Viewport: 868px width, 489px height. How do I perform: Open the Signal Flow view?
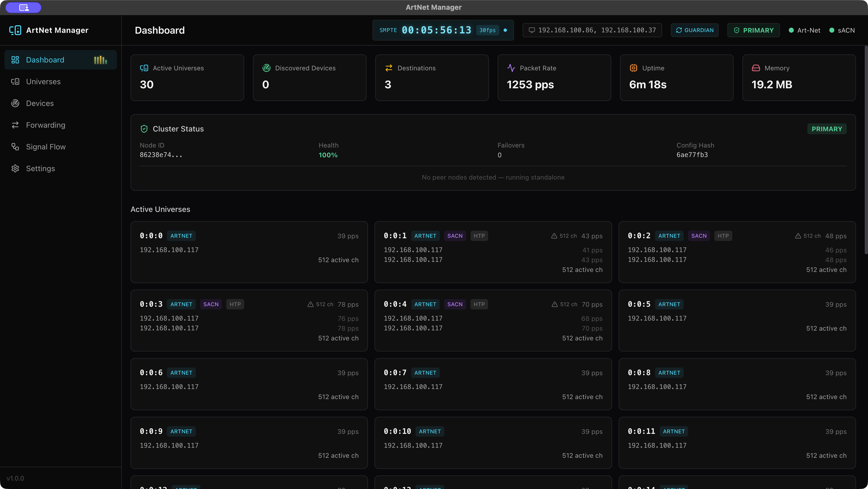click(x=61, y=147)
